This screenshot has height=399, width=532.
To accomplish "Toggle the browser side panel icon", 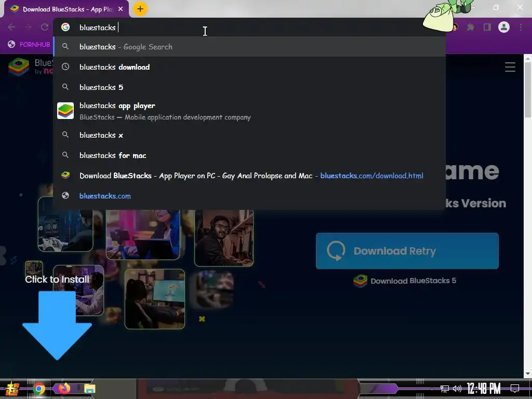I will tap(487, 27).
